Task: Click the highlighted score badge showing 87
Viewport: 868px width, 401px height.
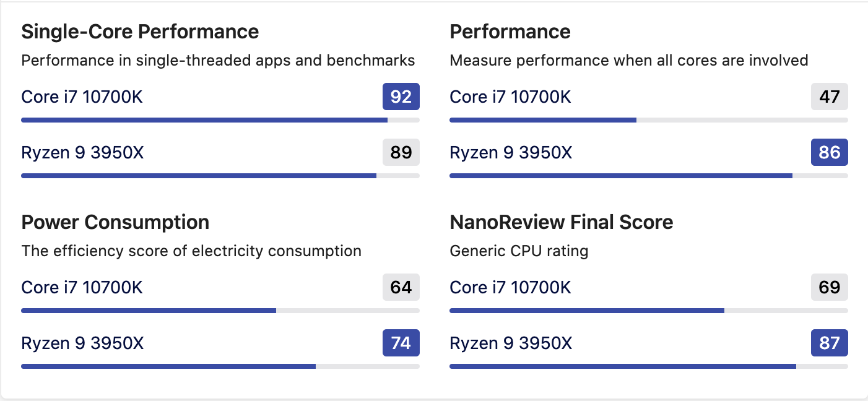Action: click(x=829, y=343)
